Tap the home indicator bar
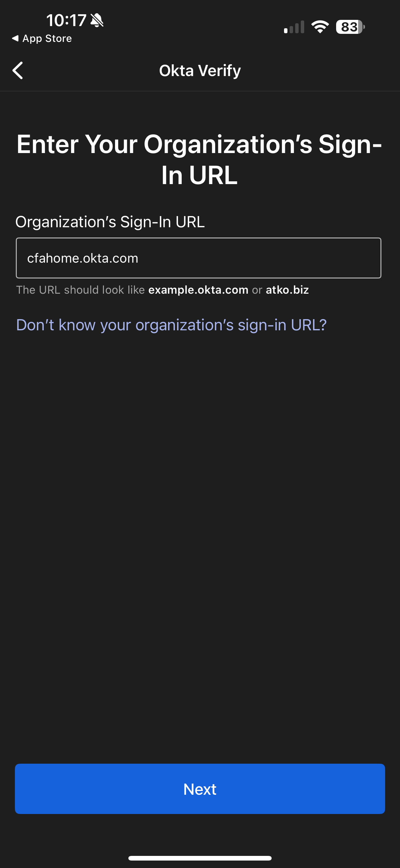This screenshot has height=868, width=400. tap(200, 858)
